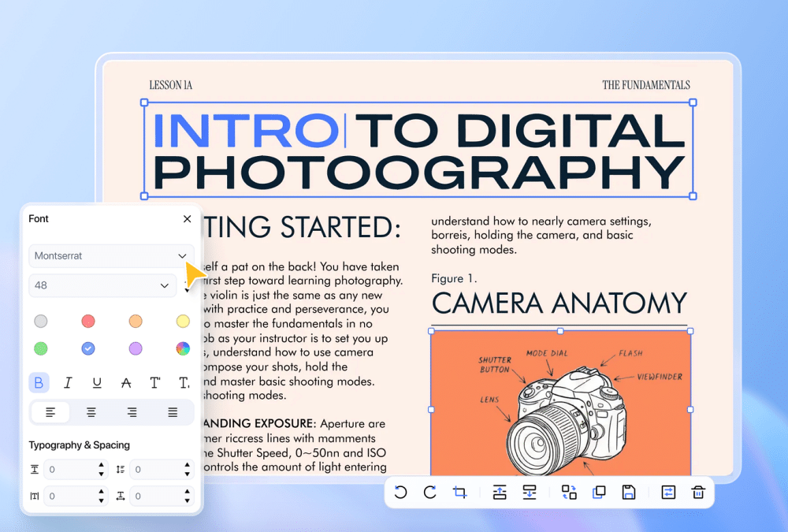788x532 pixels.
Task: Pick the gray color swatch
Action: click(41, 321)
